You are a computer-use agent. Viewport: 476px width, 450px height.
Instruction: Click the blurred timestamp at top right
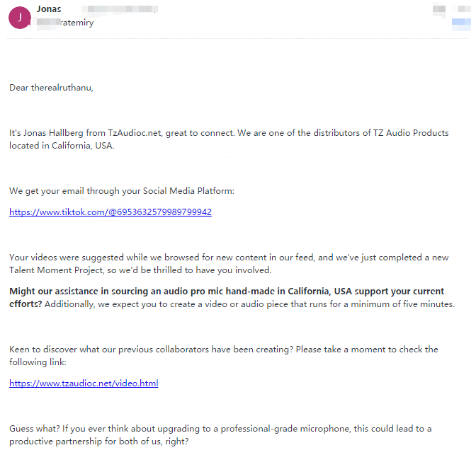click(439, 9)
